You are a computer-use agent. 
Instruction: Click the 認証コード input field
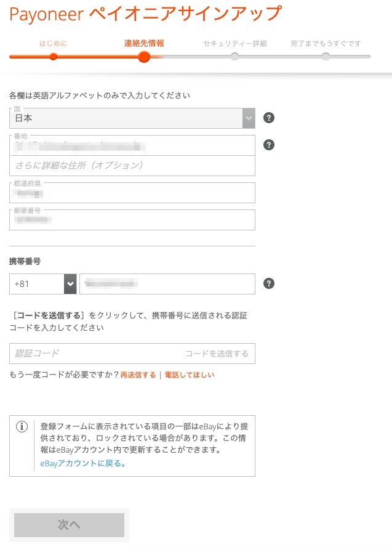[x=92, y=354]
